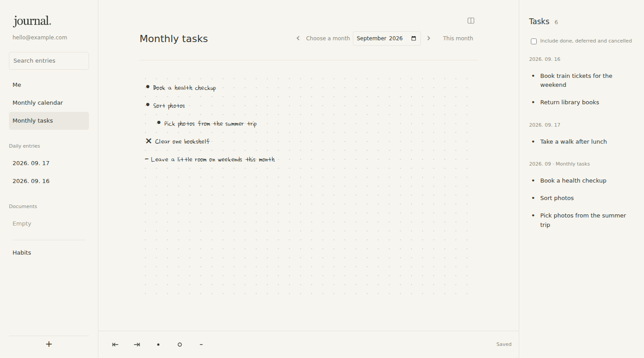
Task: Click Book train tickets for the weekend task
Action: [576, 81]
